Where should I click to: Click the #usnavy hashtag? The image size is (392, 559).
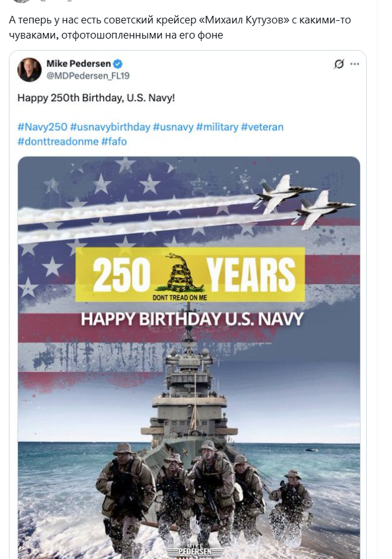click(x=173, y=127)
